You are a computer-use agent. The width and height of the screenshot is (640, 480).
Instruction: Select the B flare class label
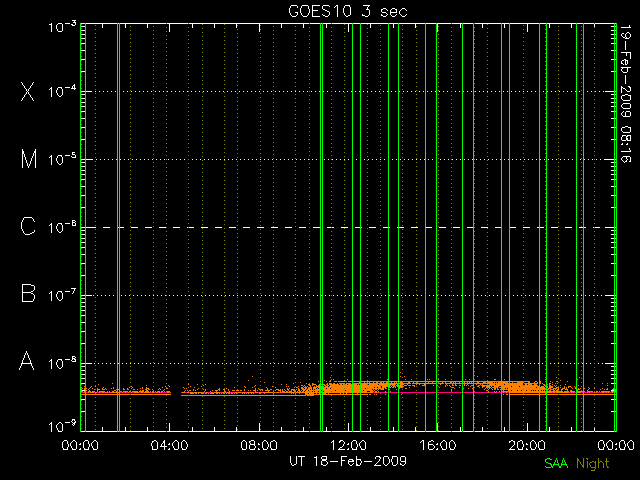[x=28, y=294]
